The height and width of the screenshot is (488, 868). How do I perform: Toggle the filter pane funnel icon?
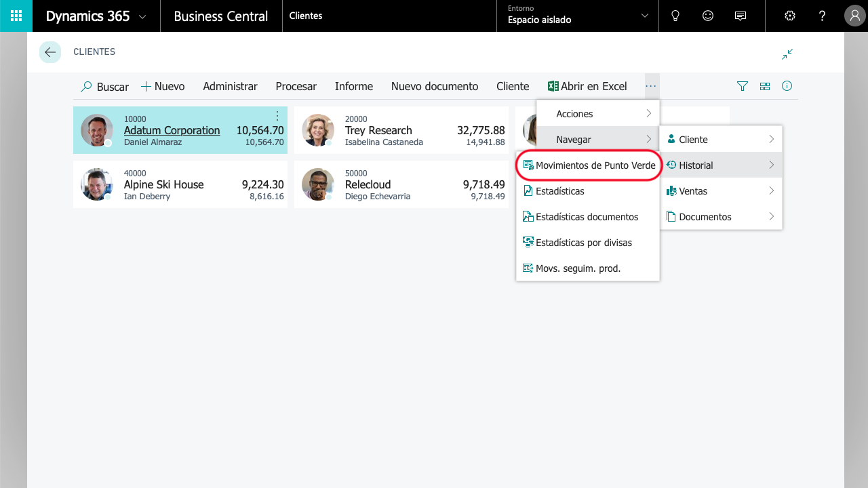pyautogui.click(x=743, y=86)
